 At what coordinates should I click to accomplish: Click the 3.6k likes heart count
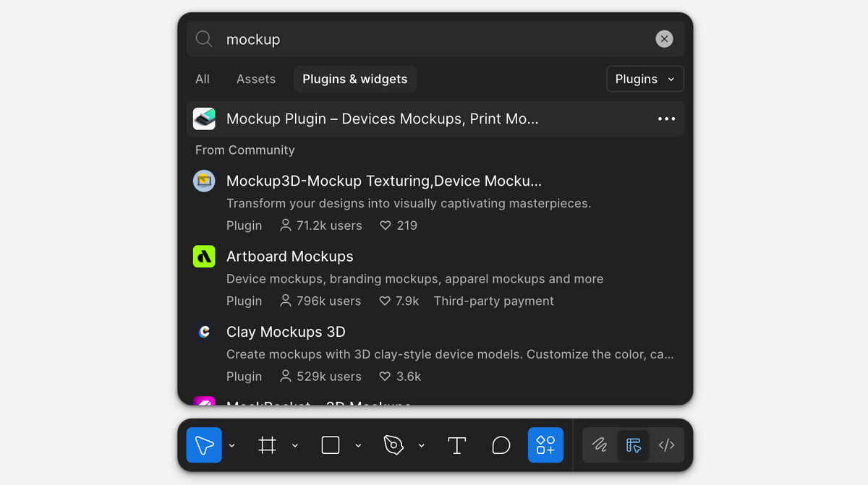click(x=400, y=377)
